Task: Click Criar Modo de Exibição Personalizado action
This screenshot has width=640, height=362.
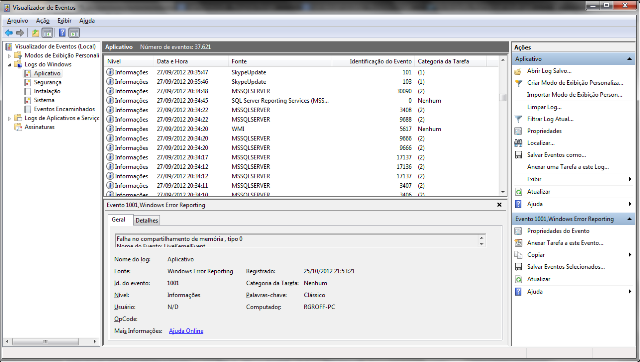Action: [x=575, y=83]
